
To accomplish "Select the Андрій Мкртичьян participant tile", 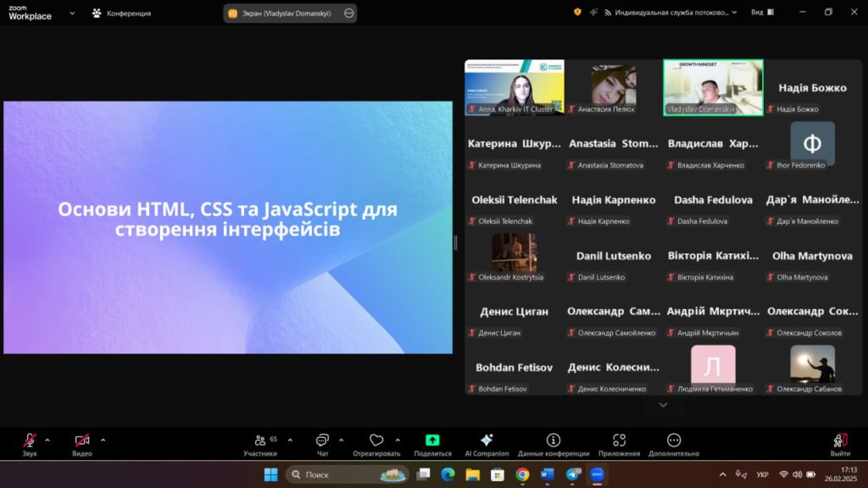I will point(713,312).
